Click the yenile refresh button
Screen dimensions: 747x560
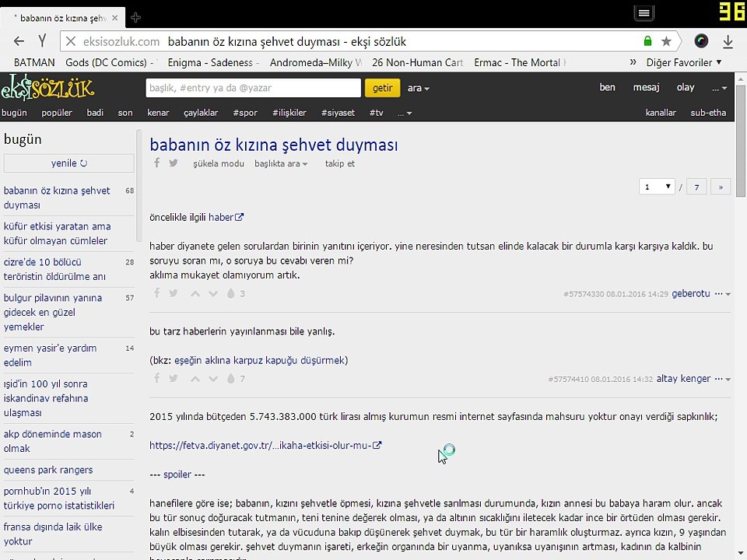(69, 163)
